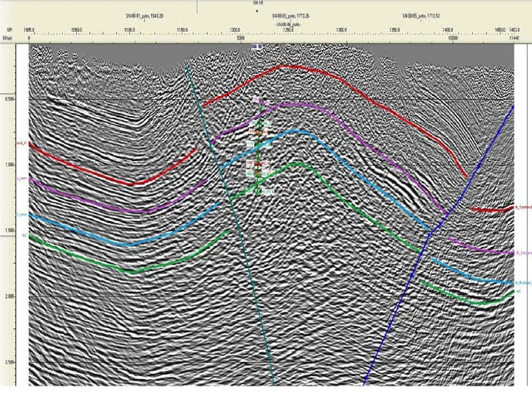Select the purple horizon name label at right edge
Image resolution: width=532 pixels, height=399 pixels.
523,253
